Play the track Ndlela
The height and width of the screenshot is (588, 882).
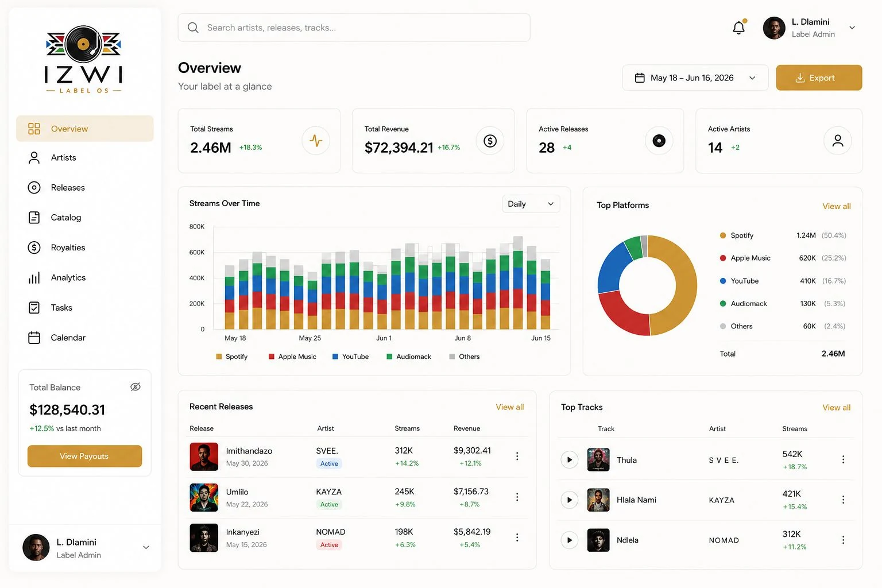point(569,540)
